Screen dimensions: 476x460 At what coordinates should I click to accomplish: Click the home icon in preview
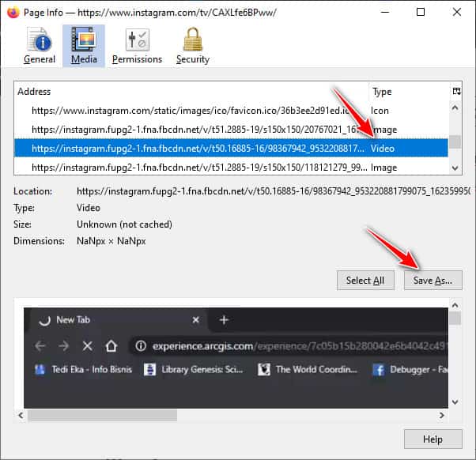[x=111, y=345]
